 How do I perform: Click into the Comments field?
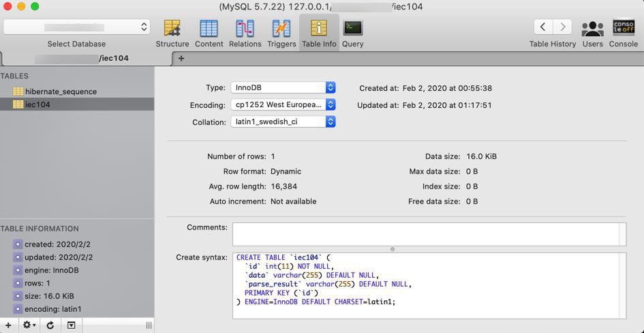click(428, 233)
